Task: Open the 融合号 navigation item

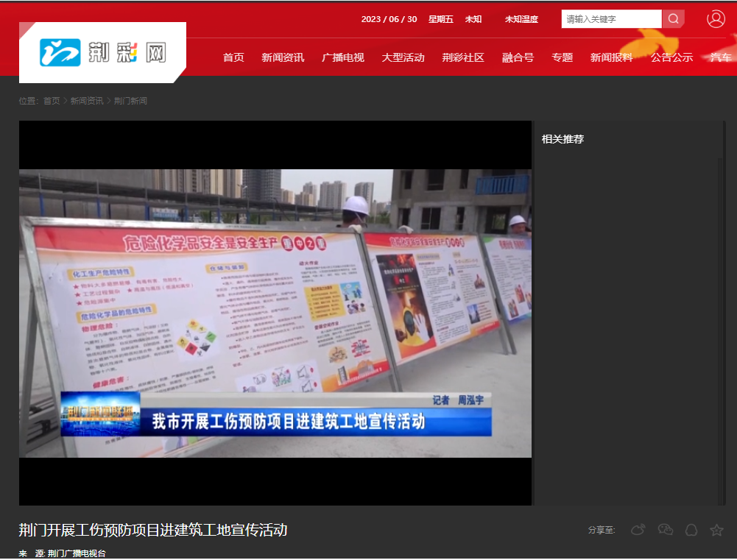Action: (518, 57)
